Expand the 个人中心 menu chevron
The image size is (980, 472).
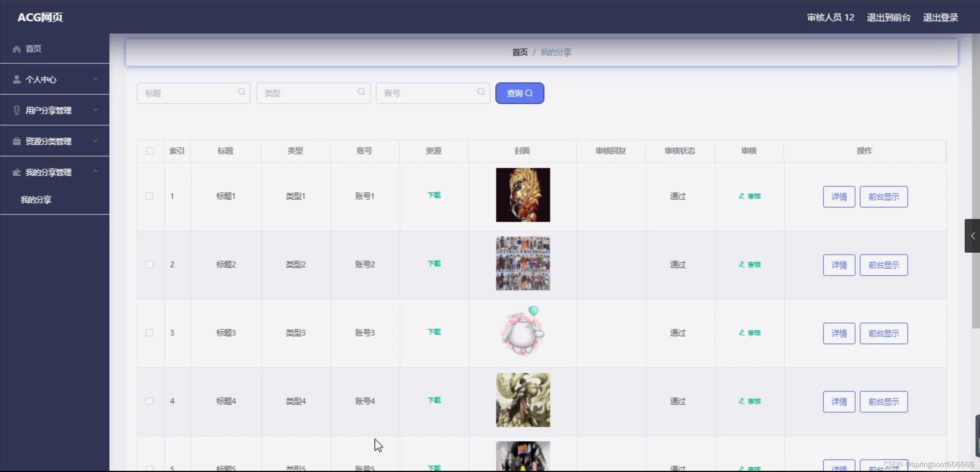pos(95,79)
